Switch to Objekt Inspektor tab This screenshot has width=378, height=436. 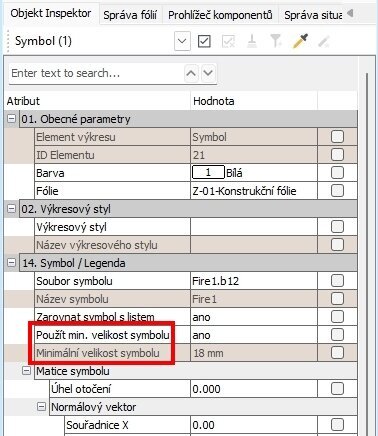[x=51, y=13]
